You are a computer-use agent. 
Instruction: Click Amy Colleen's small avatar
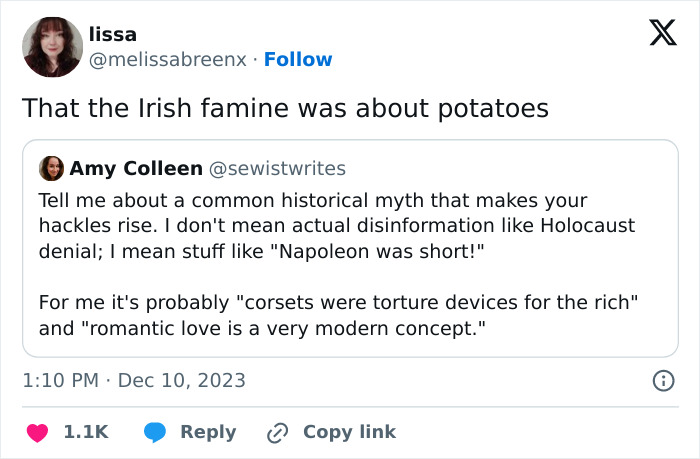52,168
